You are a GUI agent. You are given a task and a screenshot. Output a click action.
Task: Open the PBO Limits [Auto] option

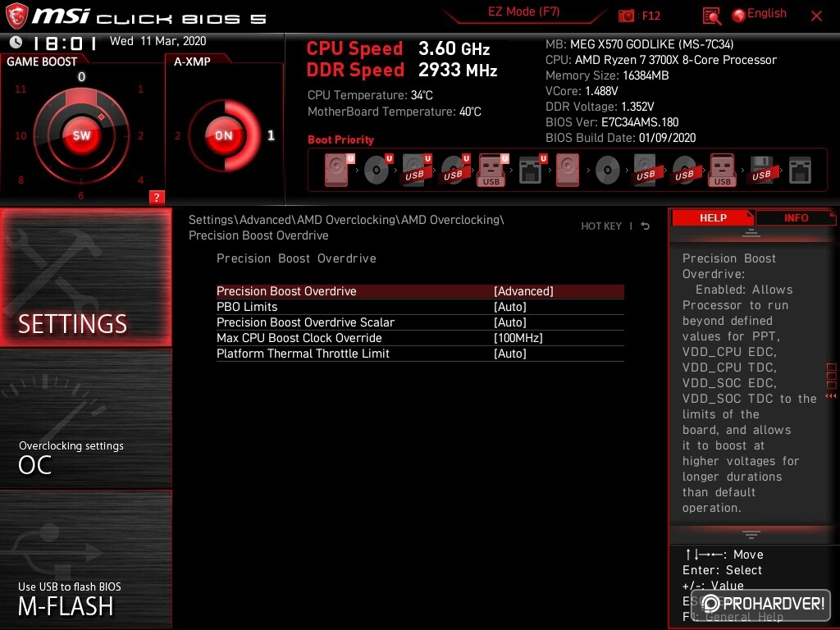tap(420, 307)
